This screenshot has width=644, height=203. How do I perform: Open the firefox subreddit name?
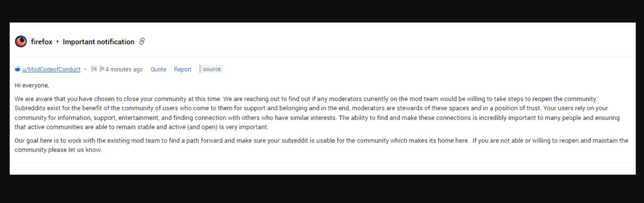(41, 42)
